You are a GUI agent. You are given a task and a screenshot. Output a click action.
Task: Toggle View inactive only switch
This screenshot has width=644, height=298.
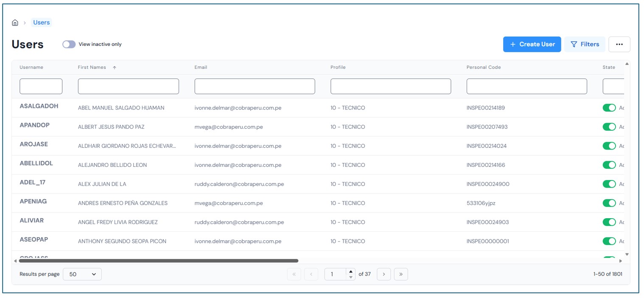point(69,44)
